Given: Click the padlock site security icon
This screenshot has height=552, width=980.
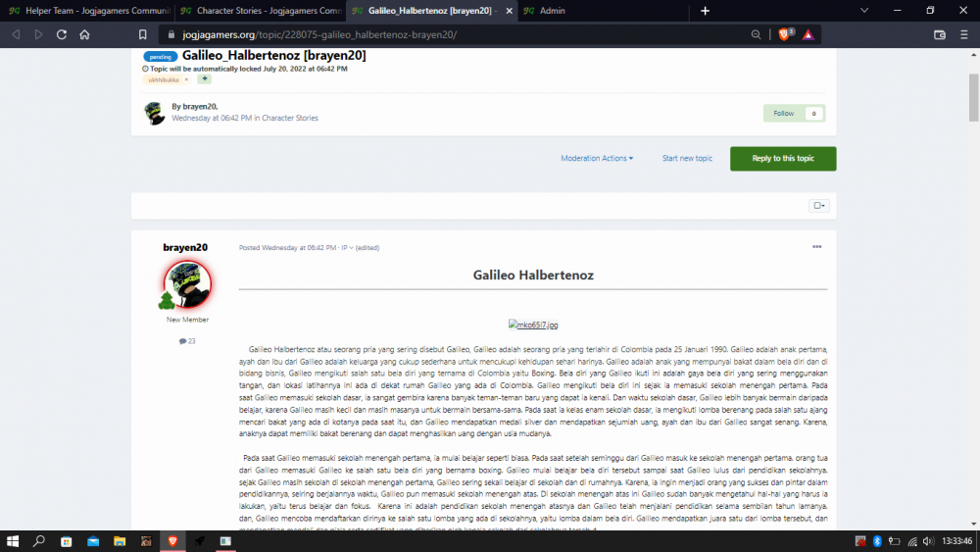Looking at the screenshot, I should (x=171, y=35).
